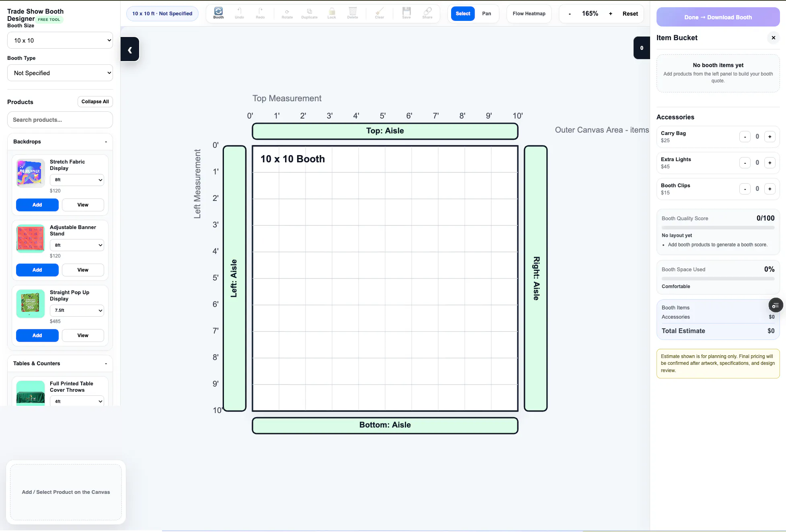Image resolution: width=786 pixels, height=532 pixels.
Task: Click the Share link icon
Action: (427, 13)
